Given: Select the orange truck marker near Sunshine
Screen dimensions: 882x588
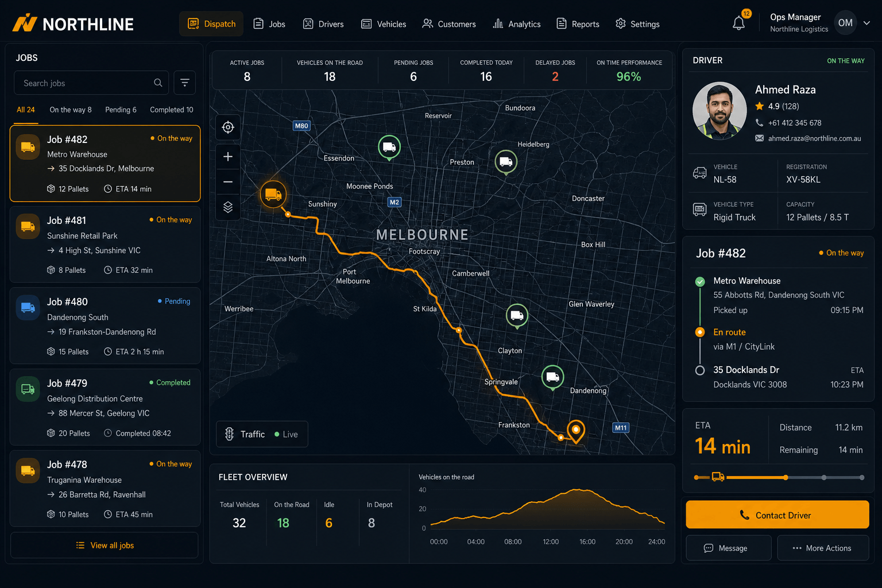Looking at the screenshot, I should [273, 194].
